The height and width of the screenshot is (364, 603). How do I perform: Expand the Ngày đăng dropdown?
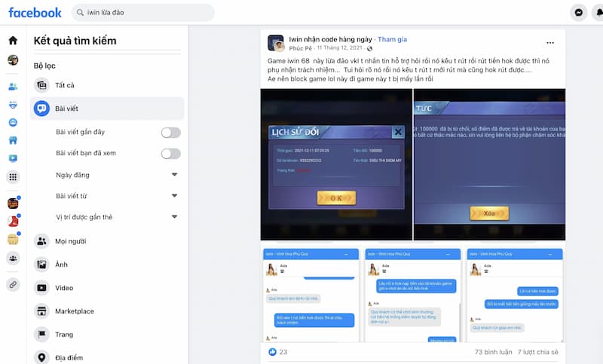tap(175, 175)
